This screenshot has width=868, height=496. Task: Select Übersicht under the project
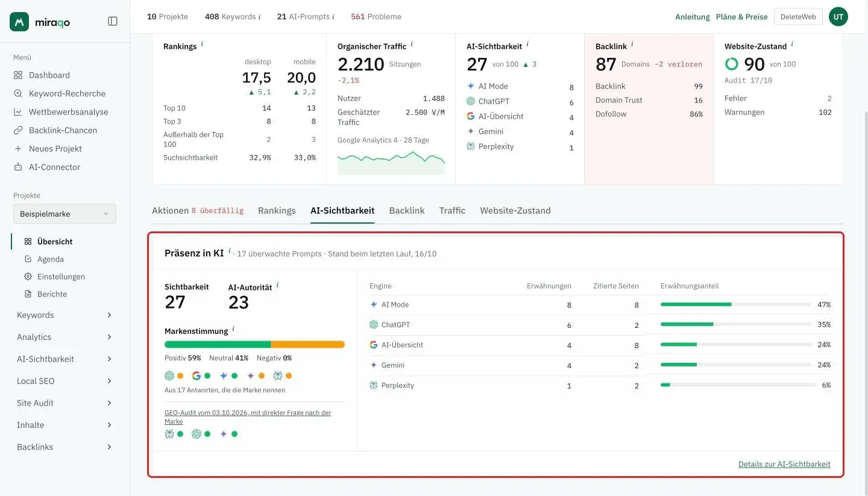click(x=48, y=242)
